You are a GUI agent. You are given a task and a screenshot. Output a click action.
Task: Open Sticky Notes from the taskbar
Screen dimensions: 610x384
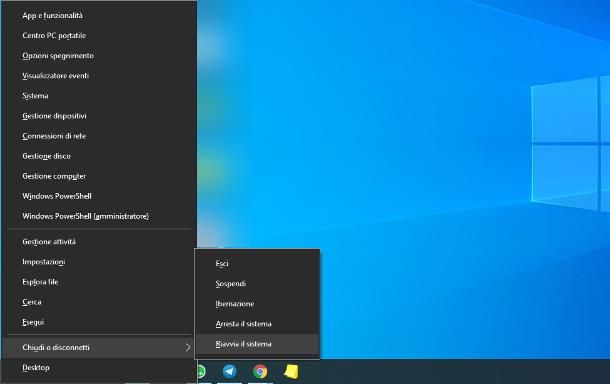tap(291, 371)
